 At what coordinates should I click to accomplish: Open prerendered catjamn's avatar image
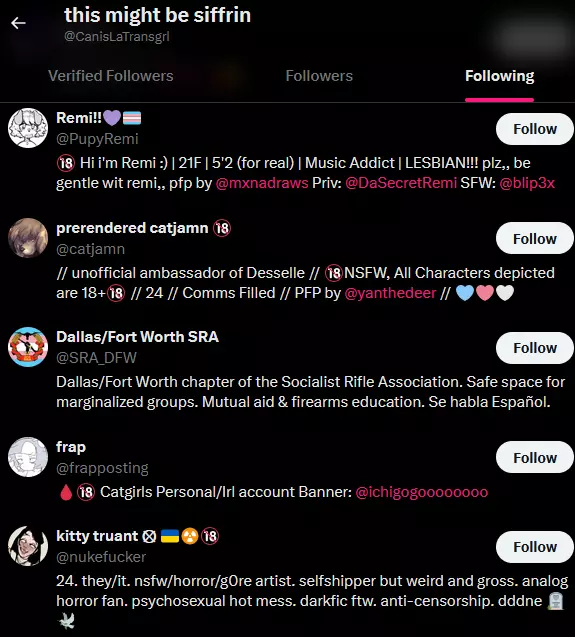coord(28,238)
